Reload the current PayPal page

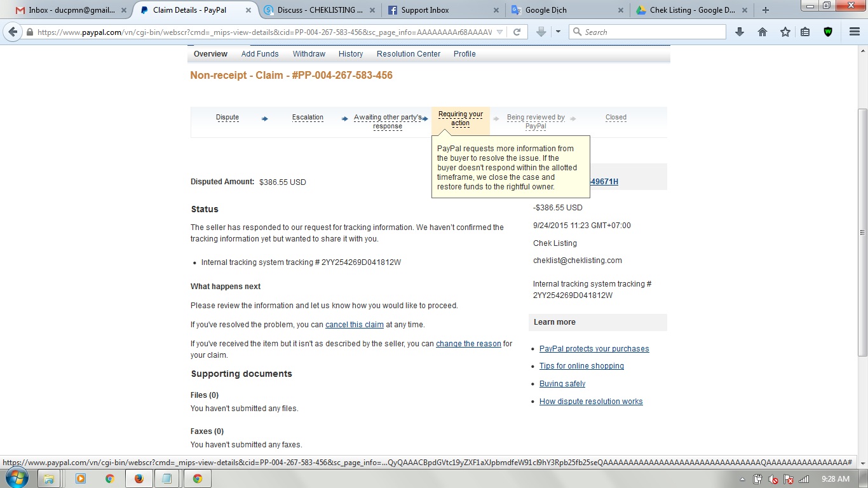click(x=517, y=32)
